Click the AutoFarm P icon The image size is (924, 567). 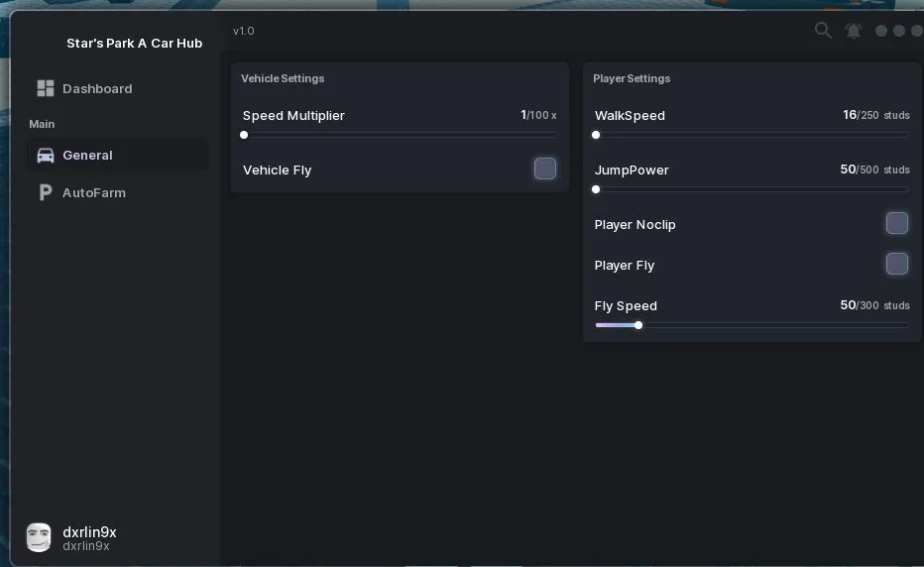(x=46, y=192)
